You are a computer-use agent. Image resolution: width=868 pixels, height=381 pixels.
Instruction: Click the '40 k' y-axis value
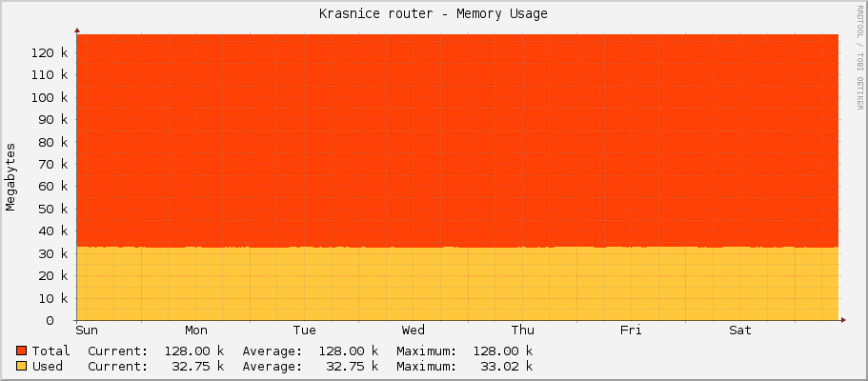[53, 231]
